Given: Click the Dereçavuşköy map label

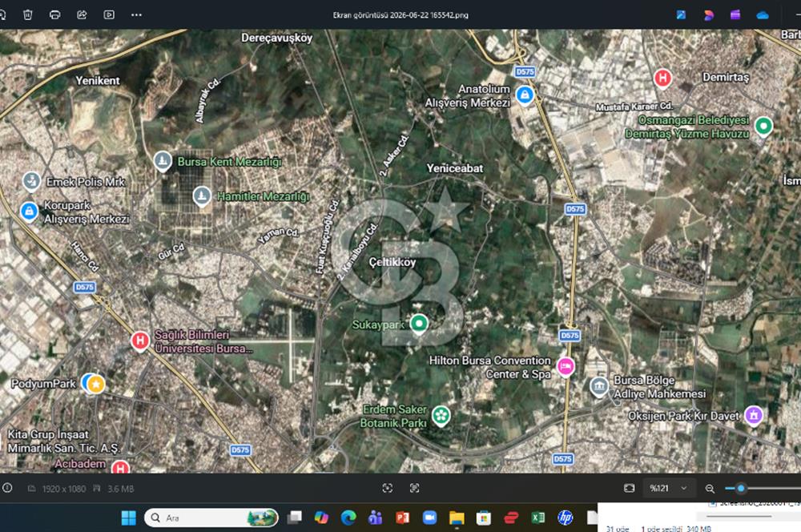Looking at the screenshot, I should [x=276, y=38].
